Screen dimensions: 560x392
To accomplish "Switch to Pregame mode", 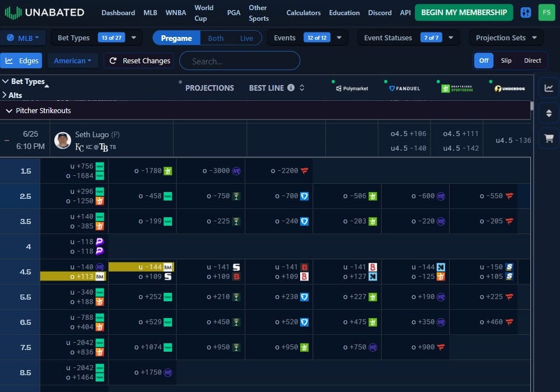I will click(176, 38).
